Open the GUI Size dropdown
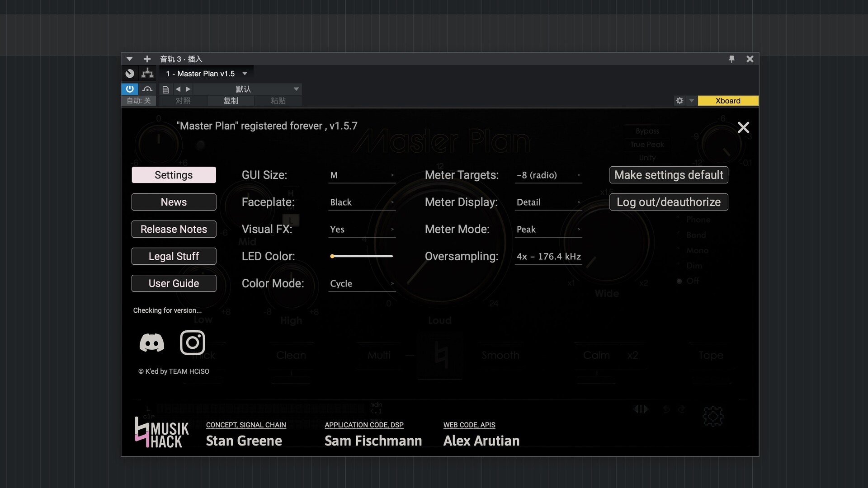Screen dimensions: 868x488 coord(362,175)
